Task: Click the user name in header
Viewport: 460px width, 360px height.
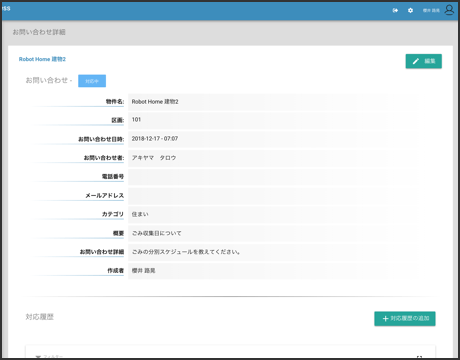Action: click(x=431, y=11)
